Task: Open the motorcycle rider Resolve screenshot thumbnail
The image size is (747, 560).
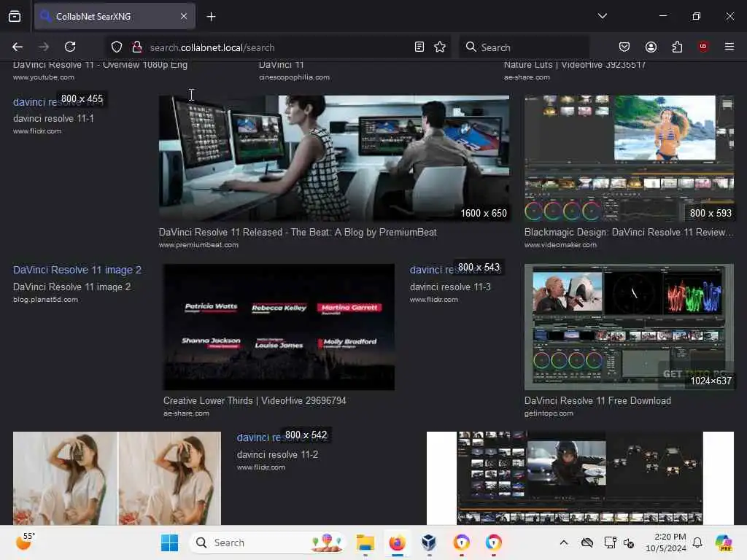Action: click(x=580, y=478)
